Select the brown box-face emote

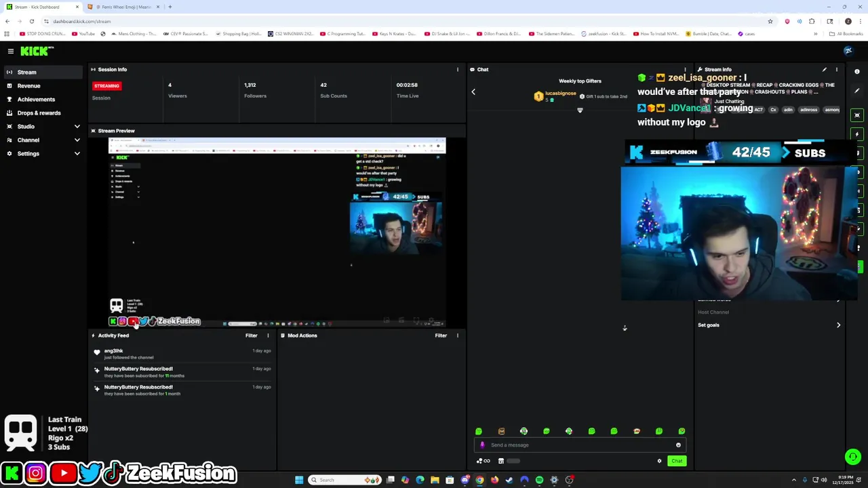(x=501, y=431)
